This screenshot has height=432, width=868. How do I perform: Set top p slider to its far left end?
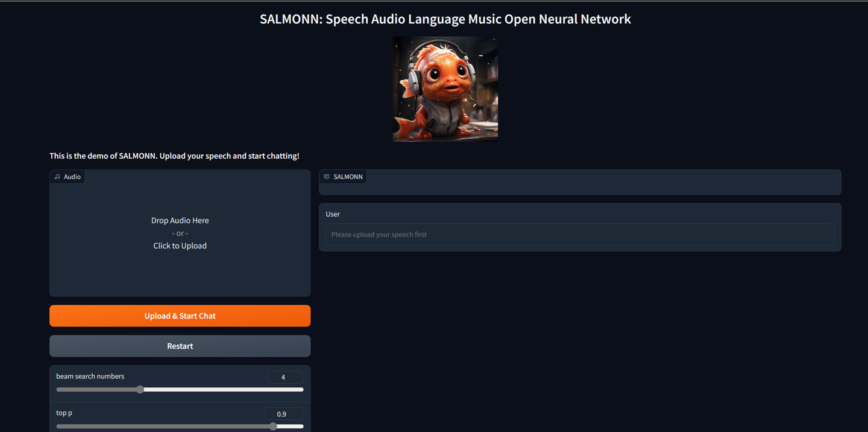tap(57, 426)
